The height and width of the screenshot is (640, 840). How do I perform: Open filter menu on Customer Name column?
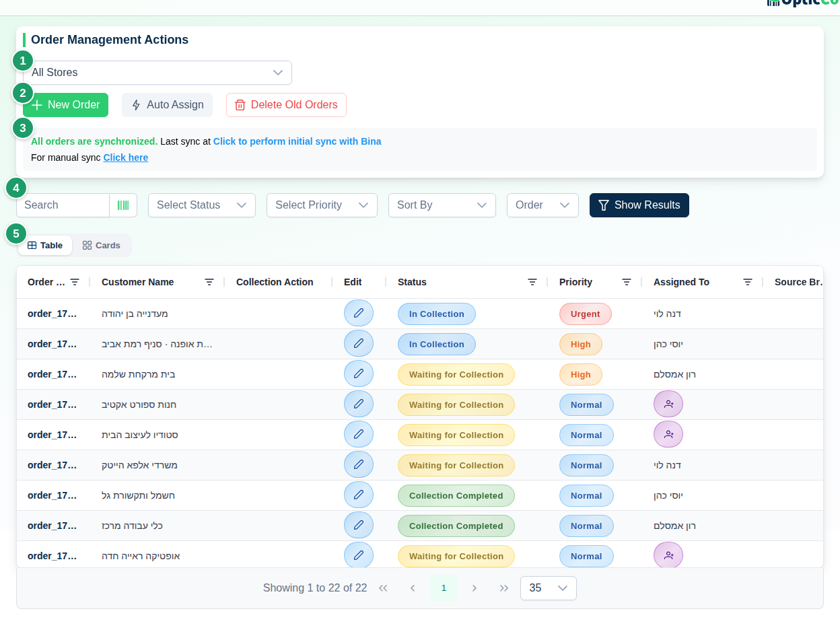[x=209, y=282]
